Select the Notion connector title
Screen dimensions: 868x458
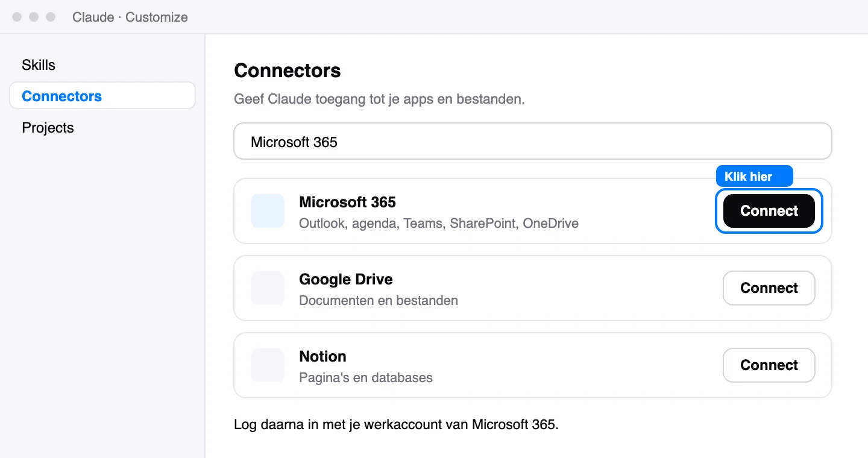click(322, 357)
